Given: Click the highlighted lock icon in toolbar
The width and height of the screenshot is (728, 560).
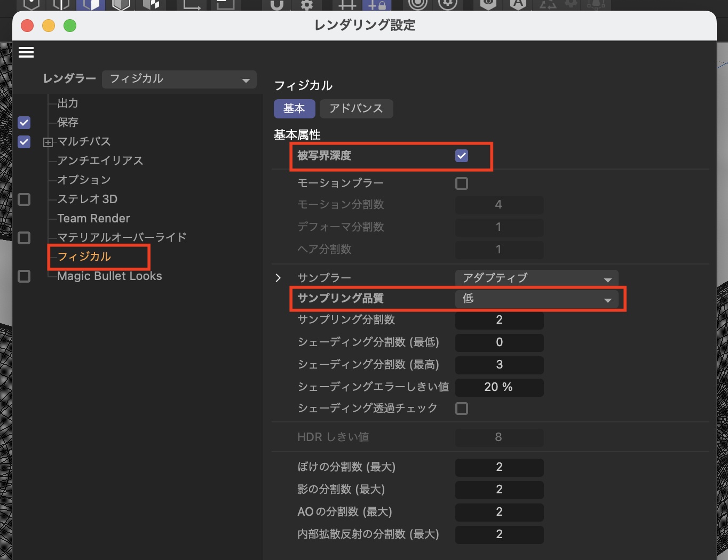Looking at the screenshot, I should coord(377,5).
